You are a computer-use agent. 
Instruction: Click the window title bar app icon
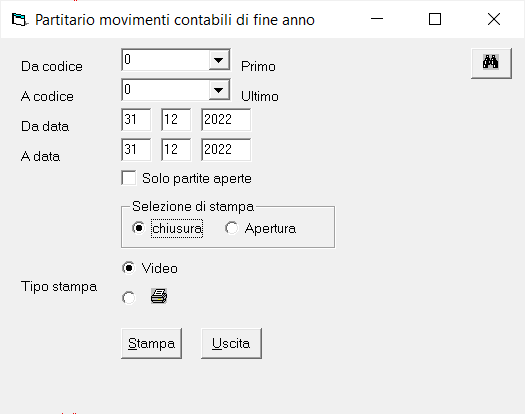point(19,19)
